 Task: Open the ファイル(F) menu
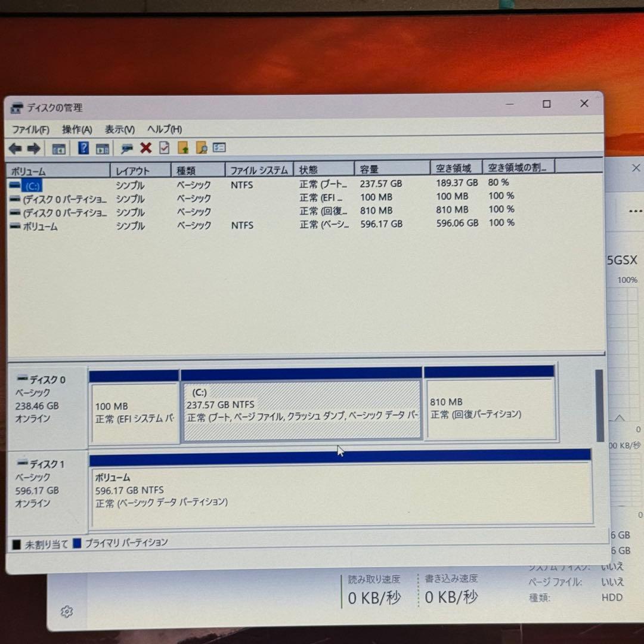pyautogui.click(x=30, y=130)
